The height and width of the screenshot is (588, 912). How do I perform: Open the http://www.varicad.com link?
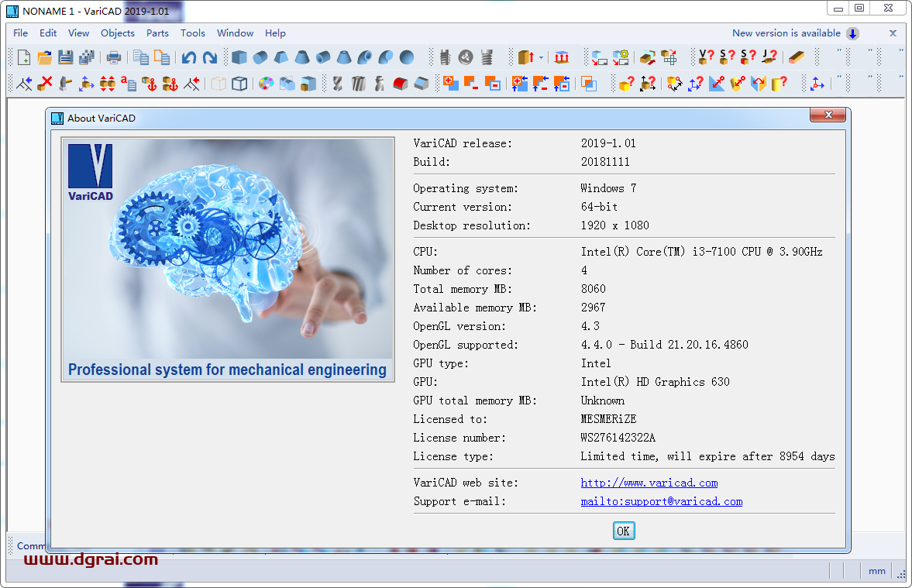[x=649, y=483]
